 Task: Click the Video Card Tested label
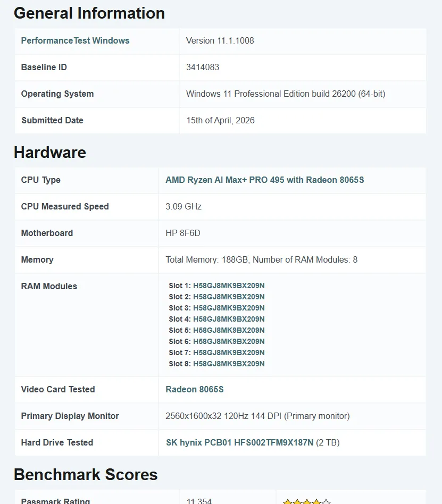[x=58, y=390]
